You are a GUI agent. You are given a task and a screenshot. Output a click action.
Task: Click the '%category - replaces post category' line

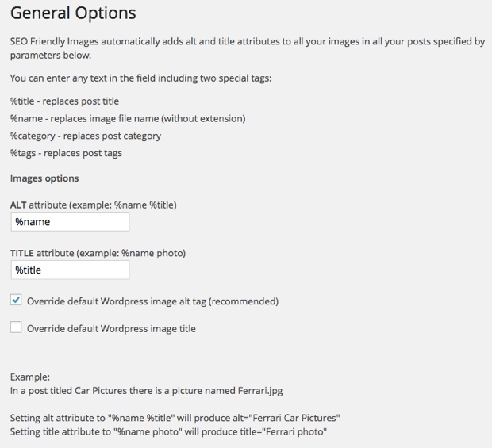(86, 136)
